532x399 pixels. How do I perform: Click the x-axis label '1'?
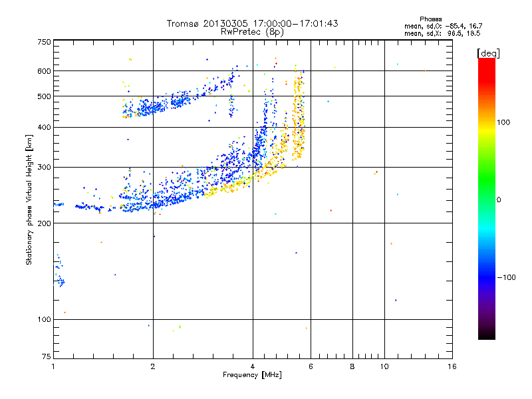coord(53,366)
